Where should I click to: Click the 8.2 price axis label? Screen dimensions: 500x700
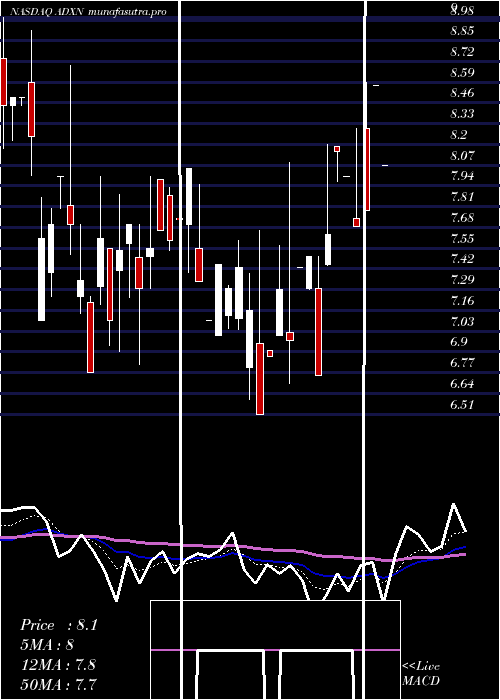tap(459, 134)
